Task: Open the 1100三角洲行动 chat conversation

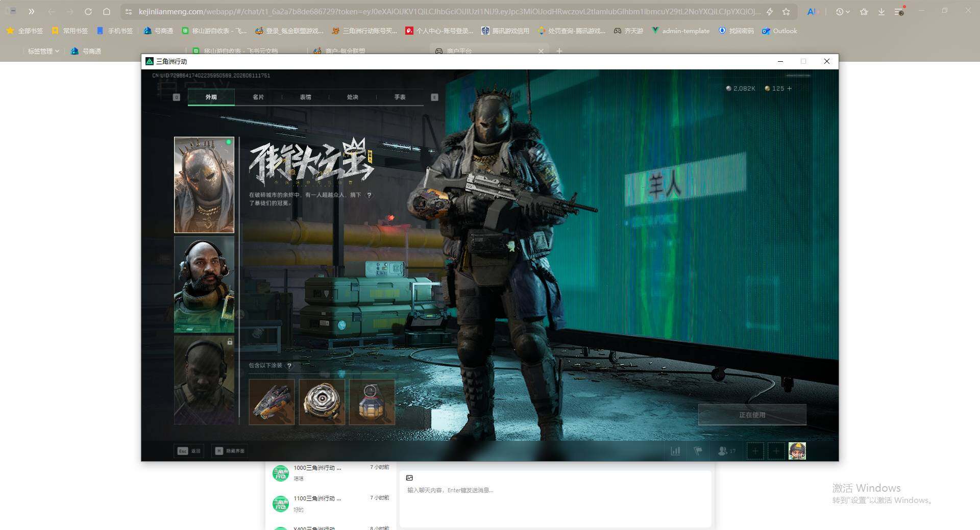Action: [331, 503]
